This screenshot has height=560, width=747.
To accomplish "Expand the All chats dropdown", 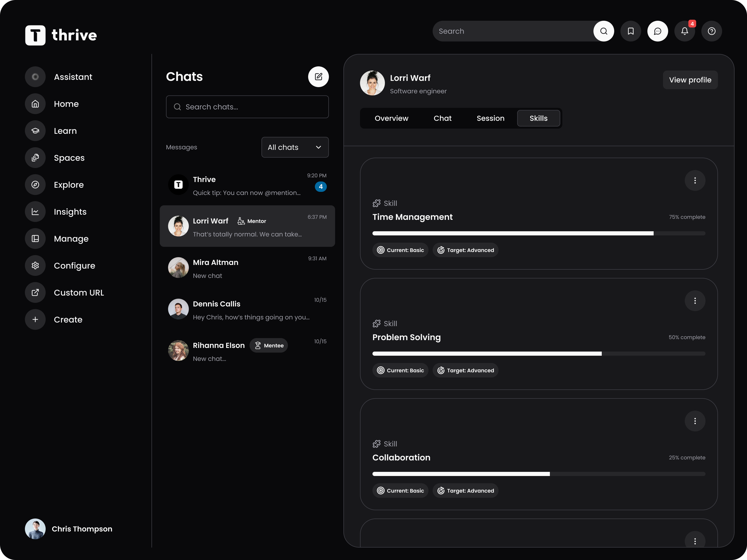I will [295, 147].
